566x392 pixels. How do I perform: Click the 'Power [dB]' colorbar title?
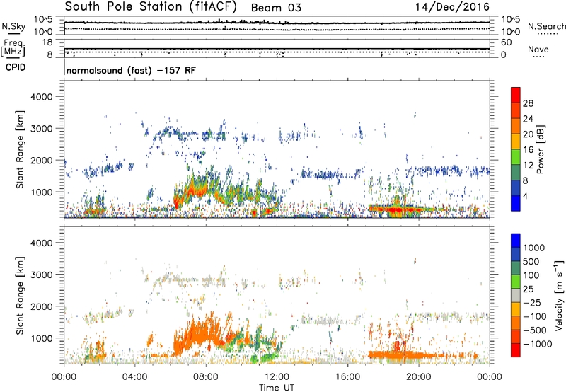pyautogui.click(x=540, y=149)
